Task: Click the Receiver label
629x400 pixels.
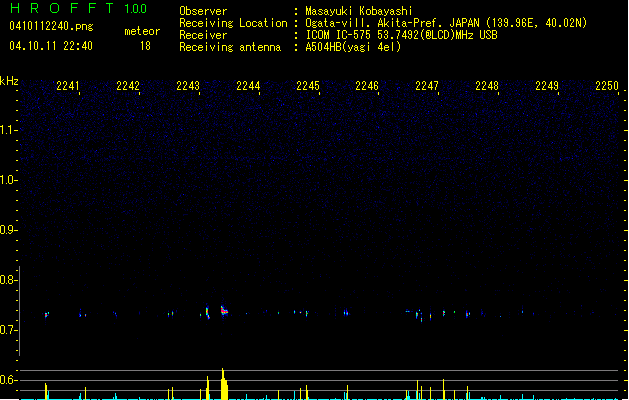Action: 203,35
